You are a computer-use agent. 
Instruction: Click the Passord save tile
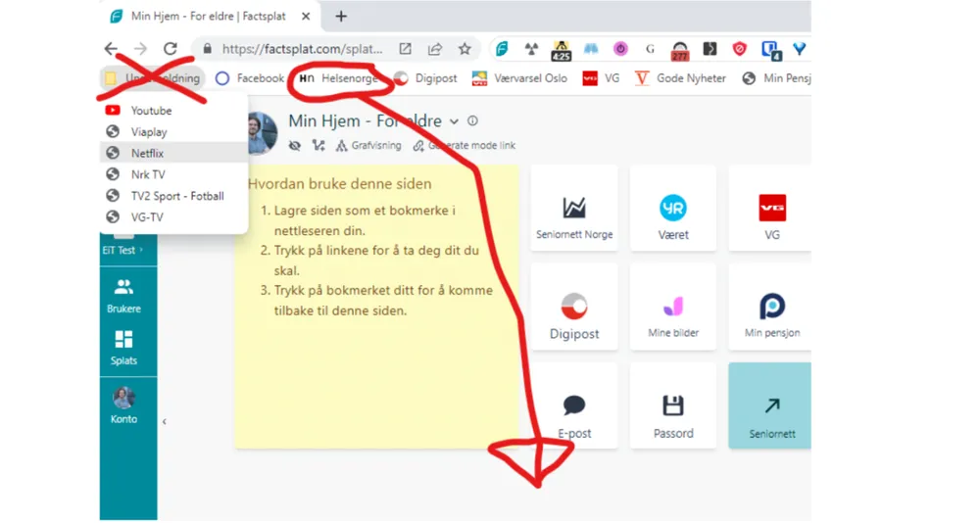[x=673, y=413]
